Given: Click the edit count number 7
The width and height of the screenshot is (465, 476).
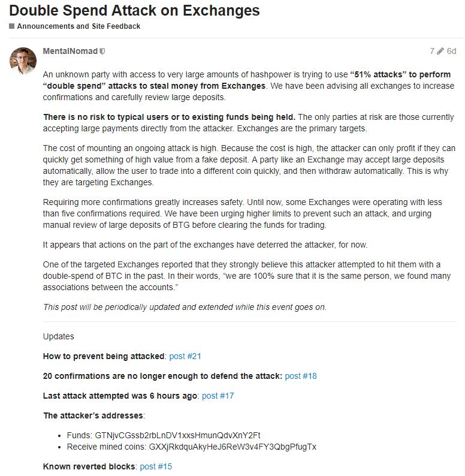Looking at the screenshot, I should pos(432,52).
